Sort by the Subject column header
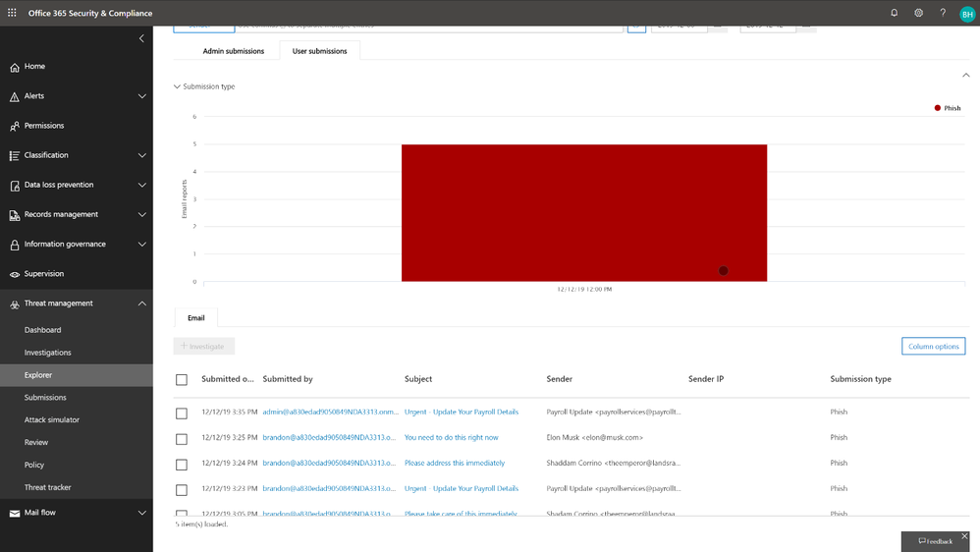This screenshot has width=980, height=552. tap(418, 379)
